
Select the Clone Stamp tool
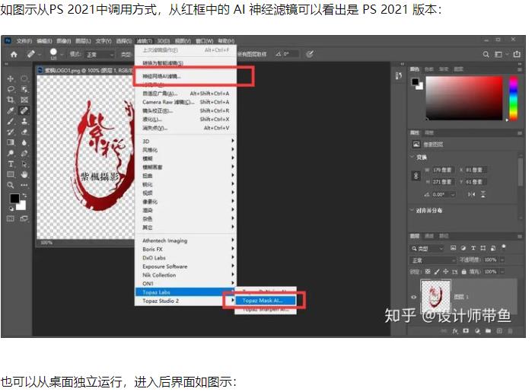pyautogui.click(x=24, y=121)
